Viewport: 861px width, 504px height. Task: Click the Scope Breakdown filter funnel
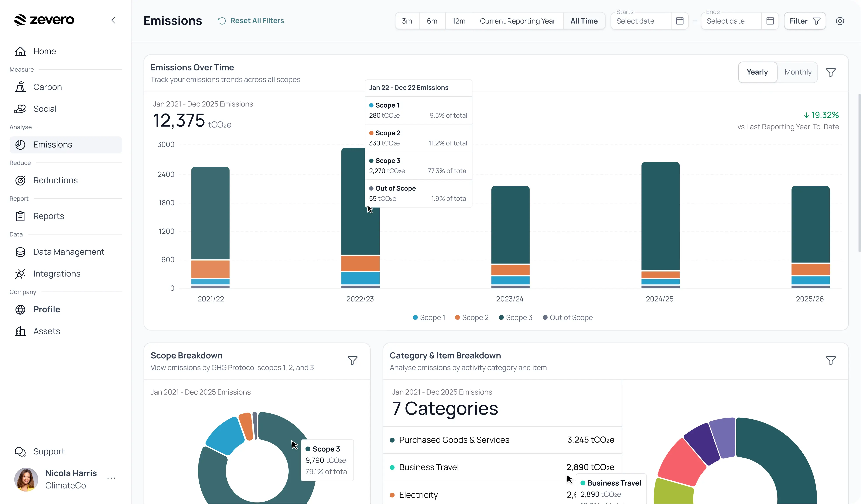click(x=352, y=360)
